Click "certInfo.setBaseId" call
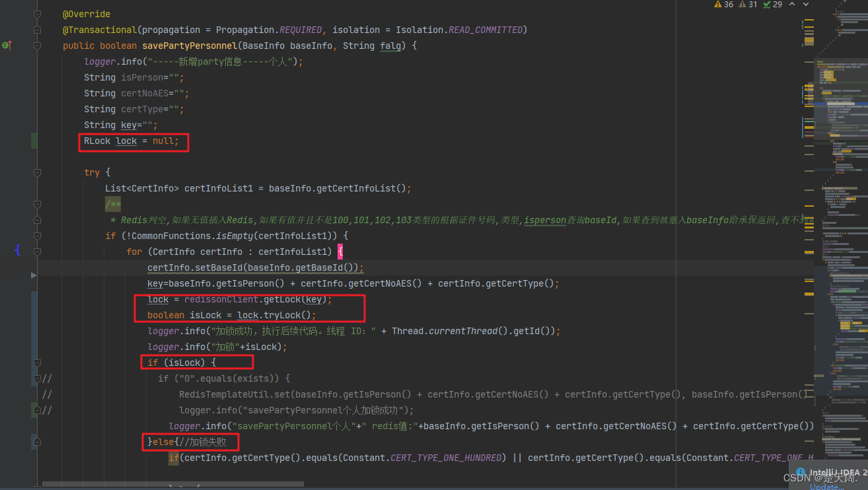Viewport: 868px width, 490px height. coord(195,267)
